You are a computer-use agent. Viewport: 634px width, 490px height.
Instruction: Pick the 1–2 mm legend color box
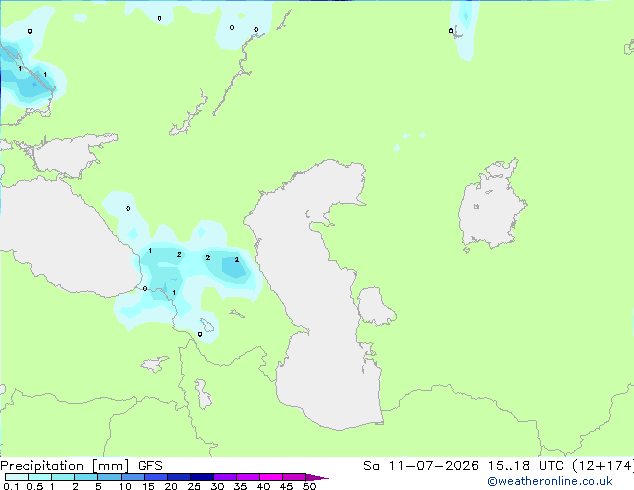(x=63, y=477)
